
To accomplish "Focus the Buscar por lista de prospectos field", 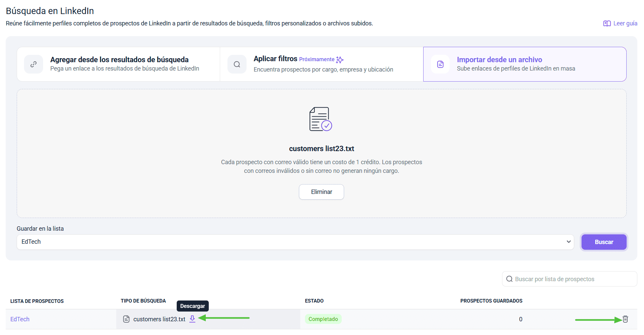I will click(x=573, y=279).
